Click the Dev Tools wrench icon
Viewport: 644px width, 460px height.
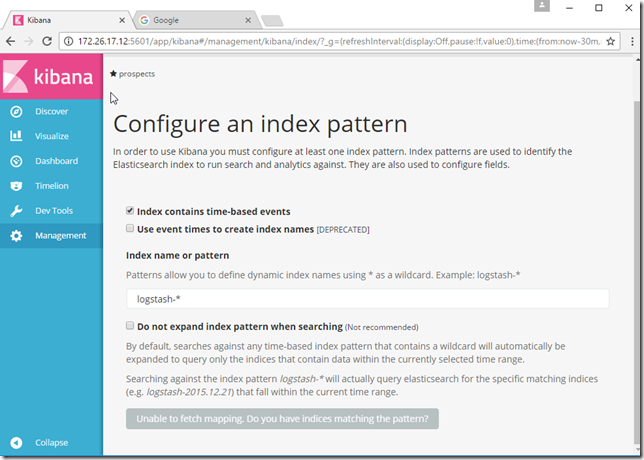tap(16, 211)
